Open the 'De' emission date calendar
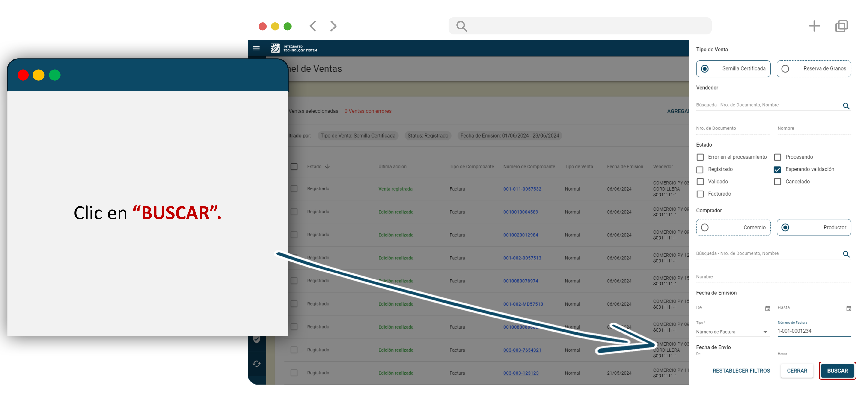This screenshot has height=394, width=868. coord(767,309)
